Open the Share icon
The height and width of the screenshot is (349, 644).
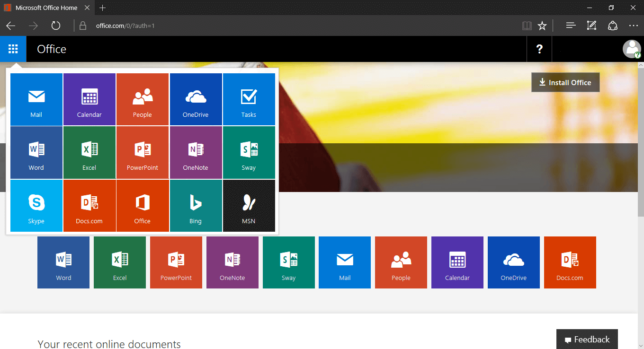point(613,26)
